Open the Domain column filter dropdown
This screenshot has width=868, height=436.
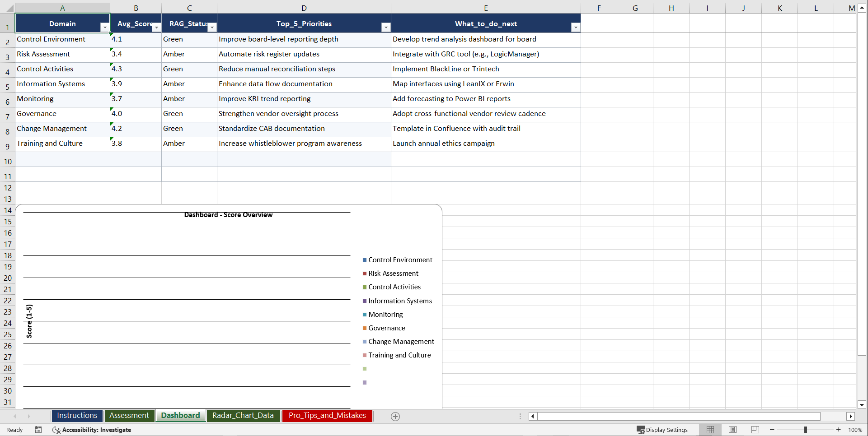tap(105, 27)
